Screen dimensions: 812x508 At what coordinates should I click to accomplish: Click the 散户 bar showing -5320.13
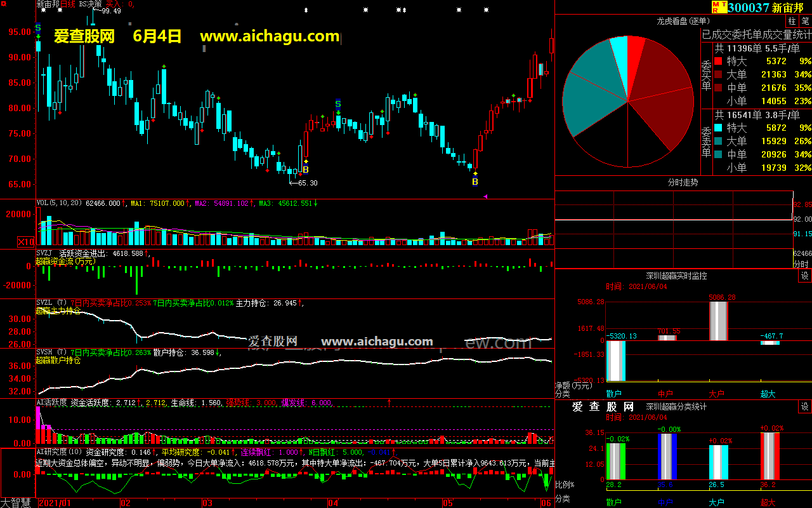[x=616, y=361]
